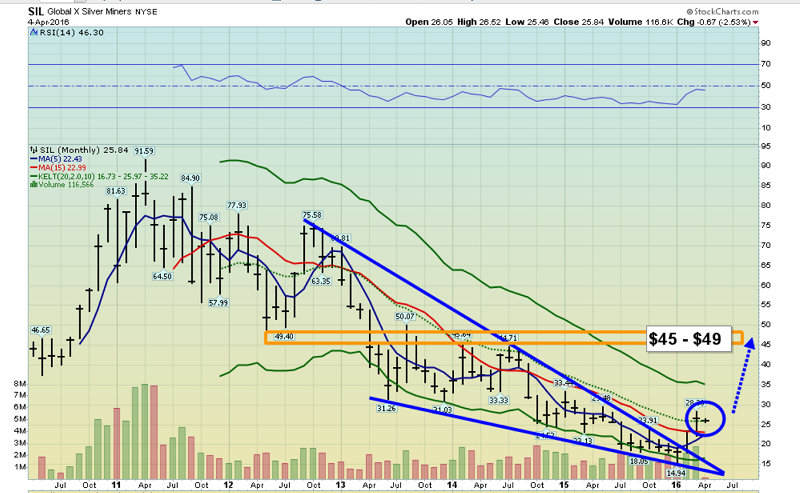This screenshot has width=800, height=493.
Task: Select the SIL ticker symbol in header
Action: tap(36, 11)
